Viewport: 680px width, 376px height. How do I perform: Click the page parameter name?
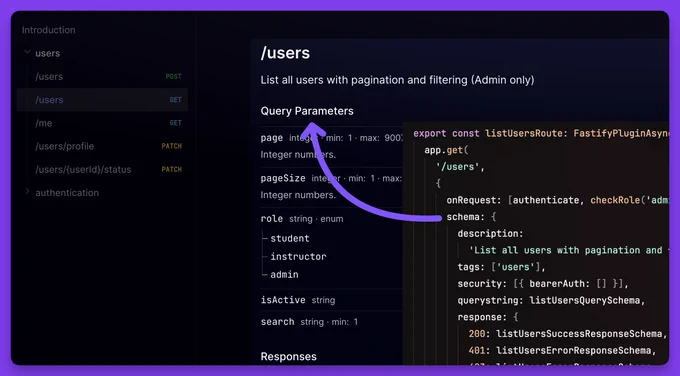271,138
